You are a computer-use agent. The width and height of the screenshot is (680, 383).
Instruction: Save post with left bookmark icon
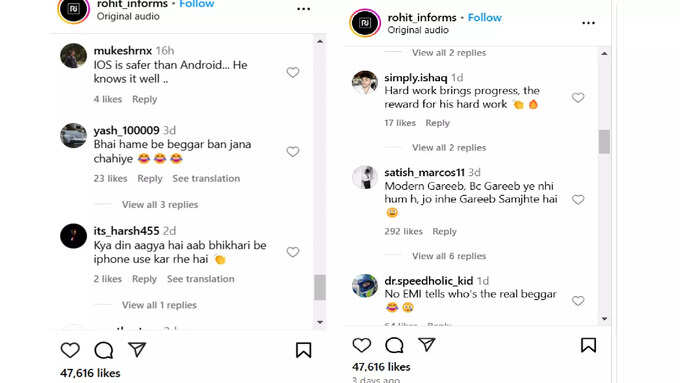(x=304, y=350)
